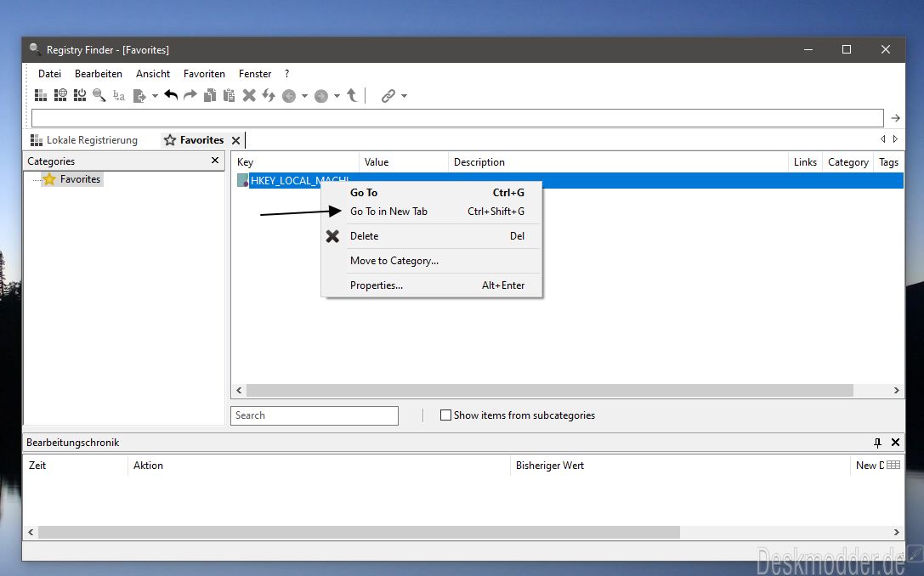The height and width of the screenshot is (576, 924).
Task: Click the offline registry power icon
Action: [x=80, y=95]
